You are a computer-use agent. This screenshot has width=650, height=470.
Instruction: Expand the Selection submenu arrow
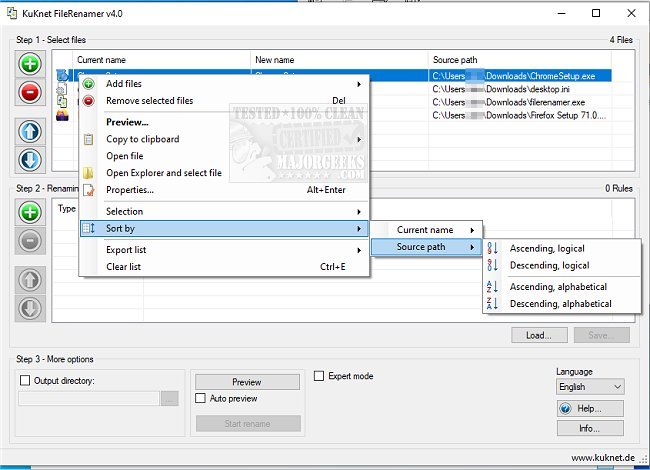tap(359, 212)
